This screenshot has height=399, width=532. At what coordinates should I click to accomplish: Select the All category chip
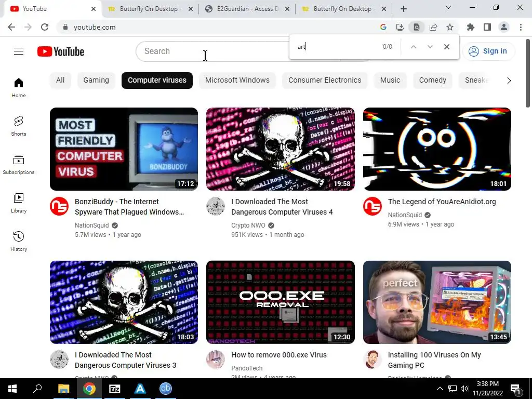(x=60, y=81)
